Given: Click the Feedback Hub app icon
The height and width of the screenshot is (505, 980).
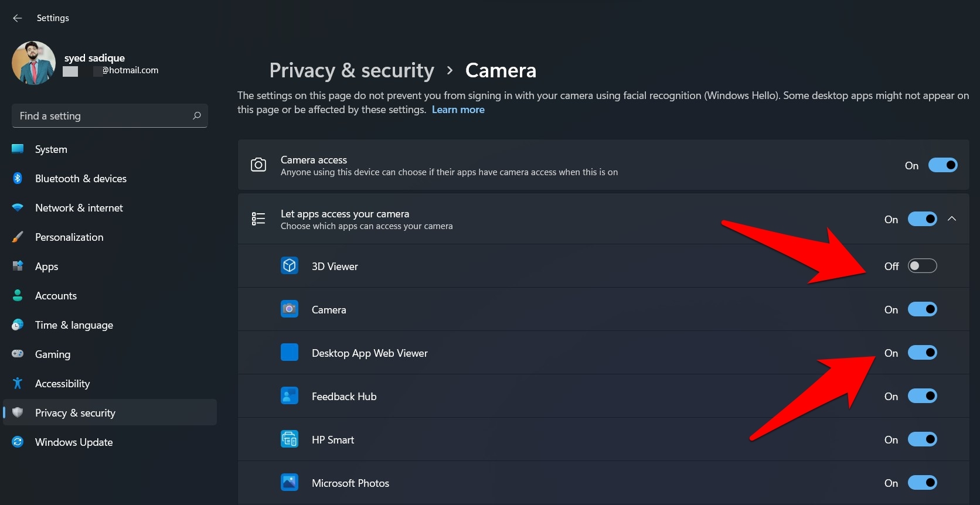Looking at the screenshot, I should click(290, 396).
